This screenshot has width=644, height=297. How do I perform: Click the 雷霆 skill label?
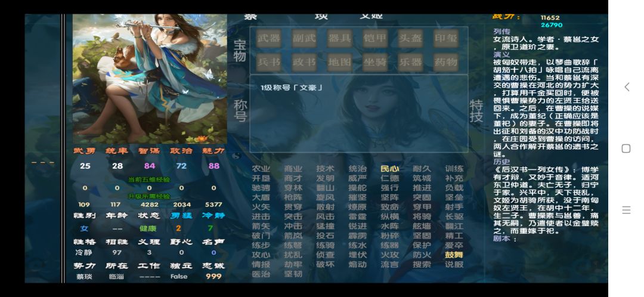click(x=357, y=216)
